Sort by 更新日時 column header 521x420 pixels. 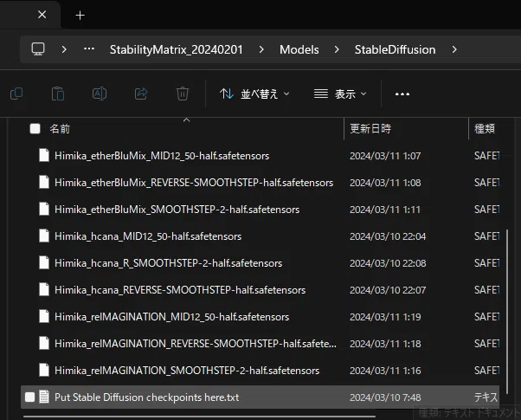(x=370, y=128)
